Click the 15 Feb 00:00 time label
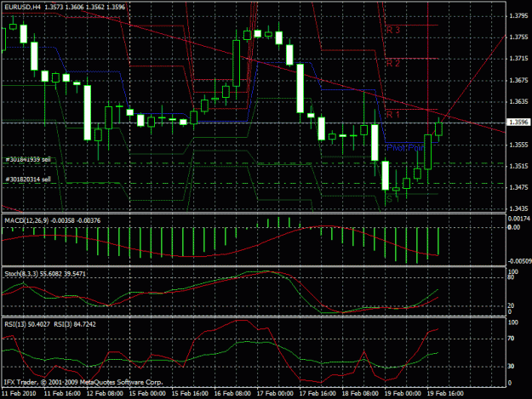 click(x=147, y=393)
